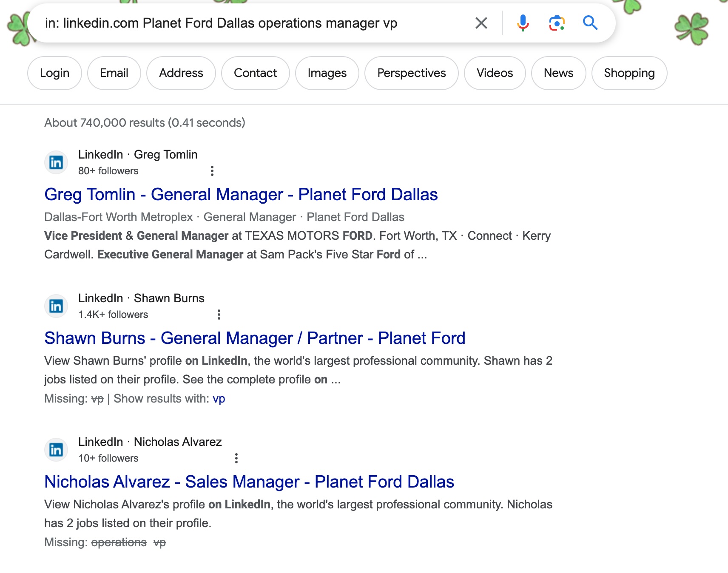Open Shawn Burns General Manager / Partner link
Screen dimensions: 728x573
coord(254,338)
